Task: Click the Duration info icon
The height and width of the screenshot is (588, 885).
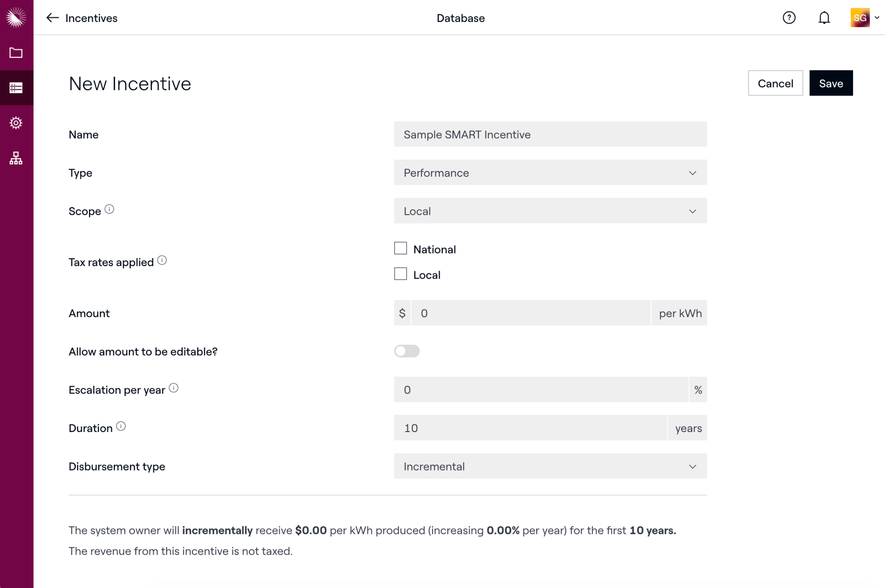Action: (121, 426)
